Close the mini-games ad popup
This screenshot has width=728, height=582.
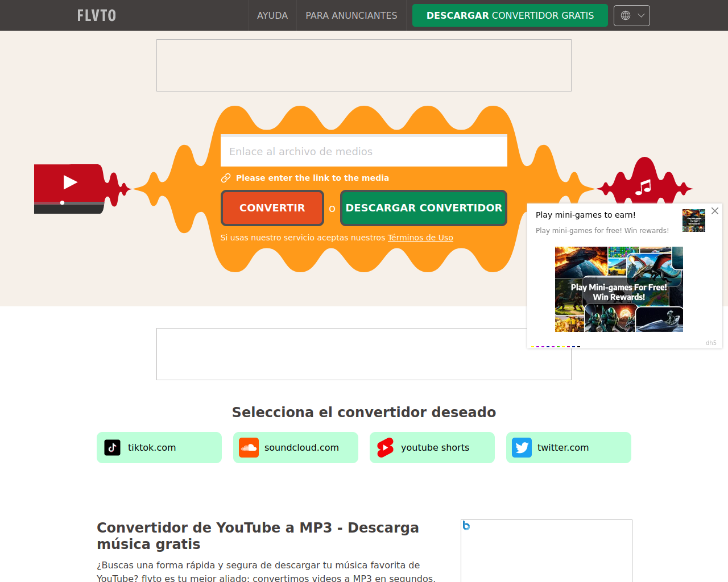(x=715, y=211)
